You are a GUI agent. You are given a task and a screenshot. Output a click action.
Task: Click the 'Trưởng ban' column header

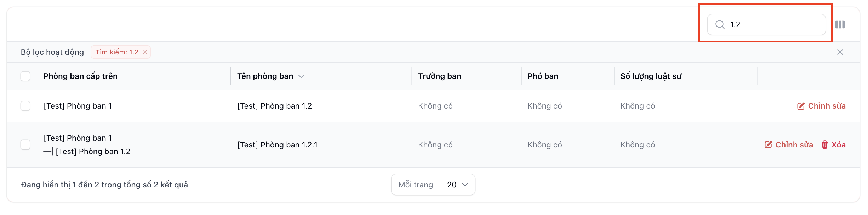point(439,76)
